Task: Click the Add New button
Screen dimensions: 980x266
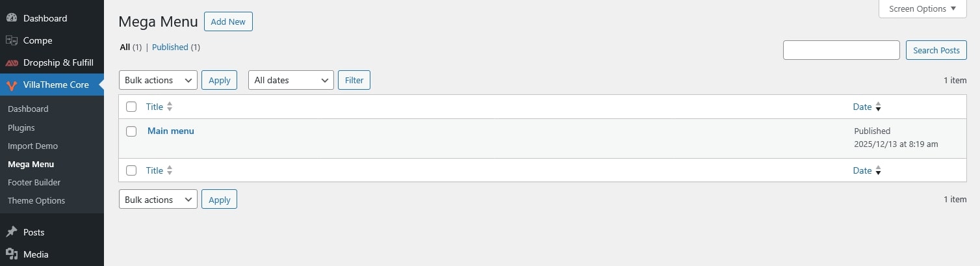Action: click(x=228, y=21)
